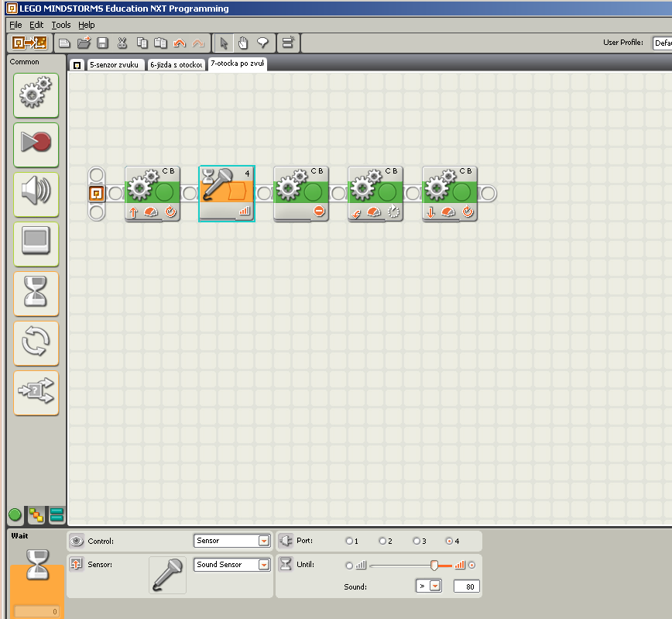
Task: Select the first Move block with up arrow
Action: (x=153, y=194)
